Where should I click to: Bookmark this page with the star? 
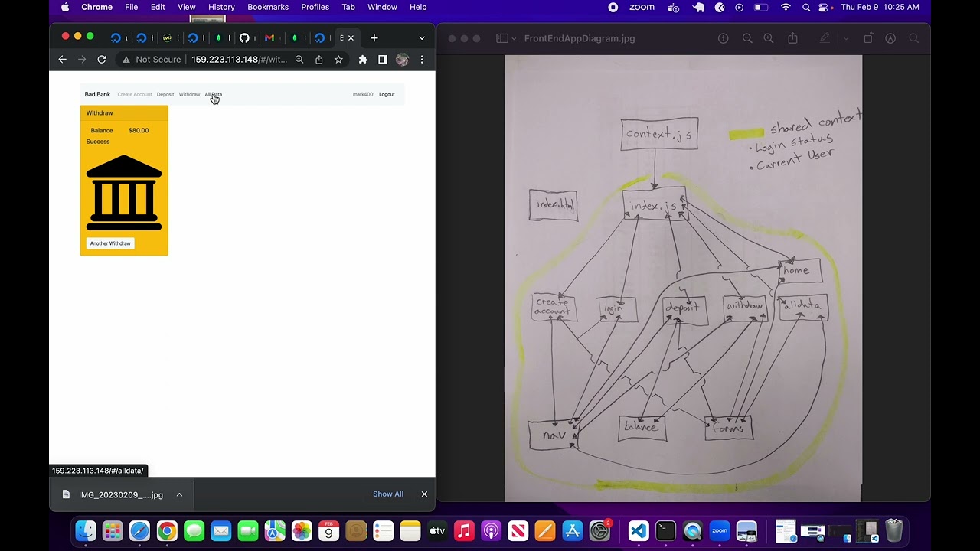[338, 60]
